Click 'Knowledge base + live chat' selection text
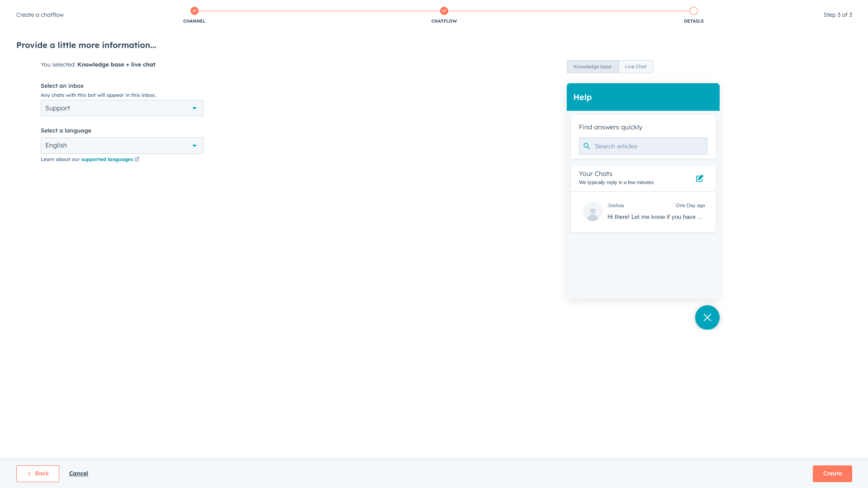The width and height of the screenshot is (868, 488). 116,65
